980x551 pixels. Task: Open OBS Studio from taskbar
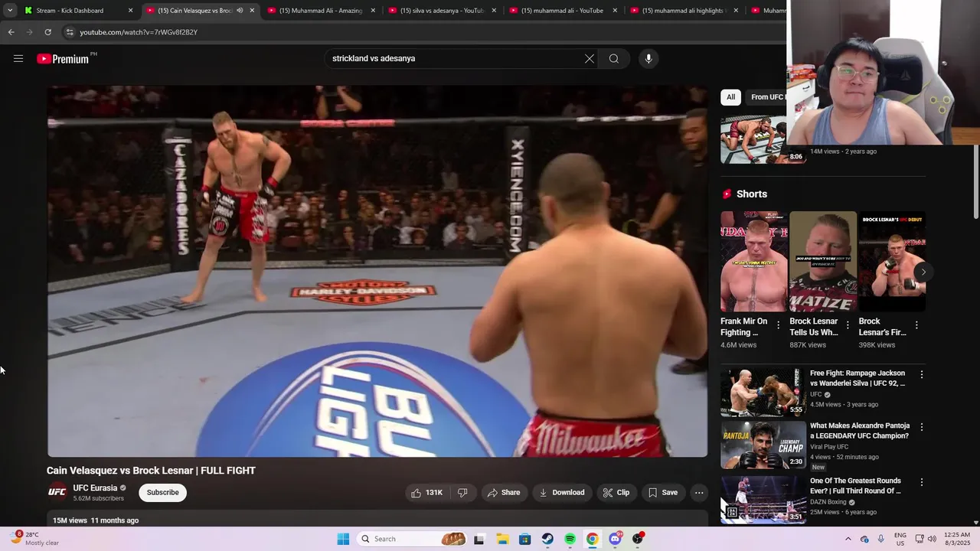click(638, 539)
